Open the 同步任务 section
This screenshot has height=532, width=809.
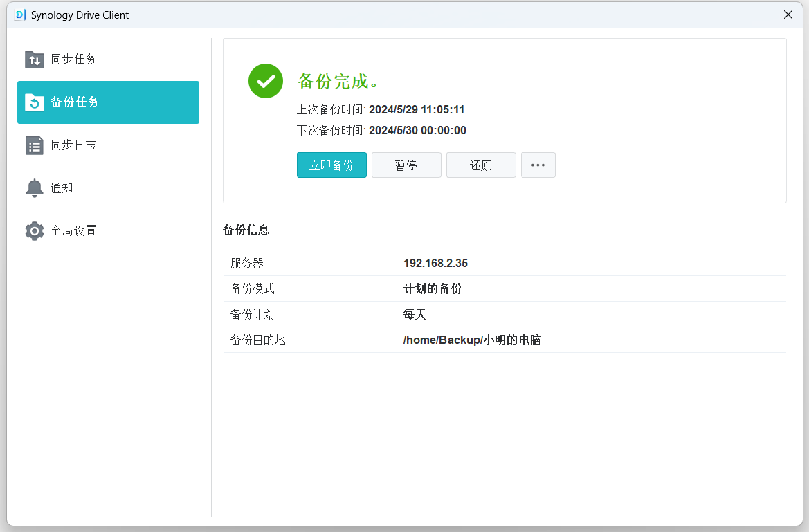click(73, 59)
